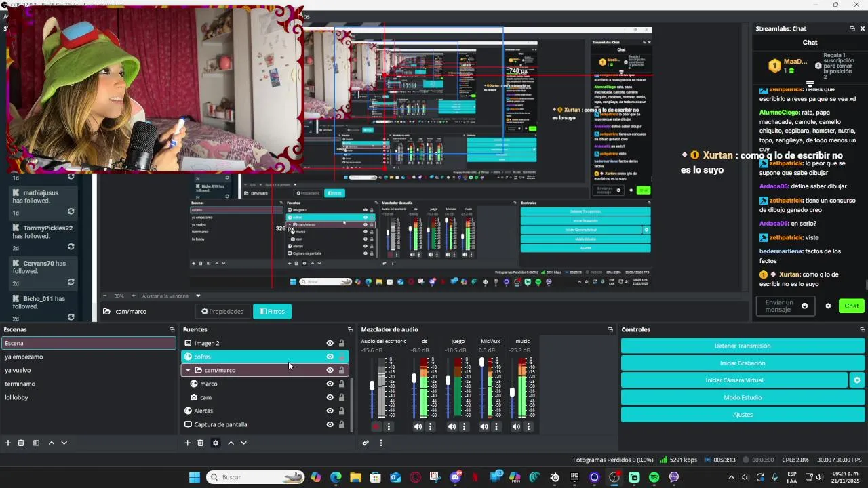Viewport: 868px width, 488px height.
Task: Toggle lock on Imagen 2 source
Action: click(342, 343)
